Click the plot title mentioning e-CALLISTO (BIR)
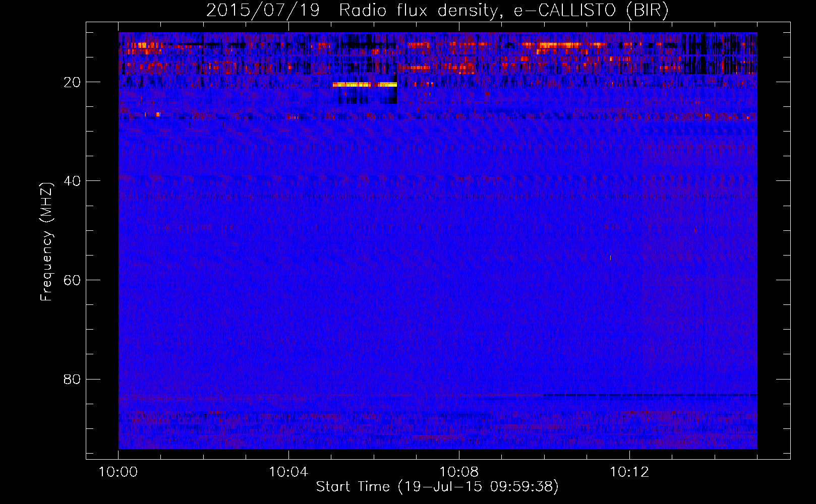 point(437,11)
